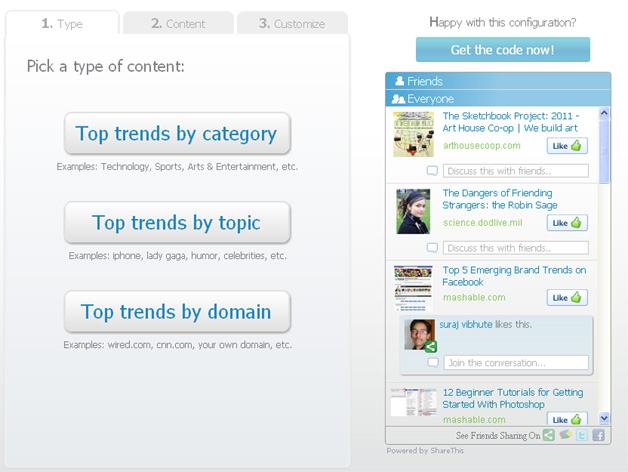The image size is (628, 472).
Task: Like the Sketchbook Project article
Action: coord(567,146)
